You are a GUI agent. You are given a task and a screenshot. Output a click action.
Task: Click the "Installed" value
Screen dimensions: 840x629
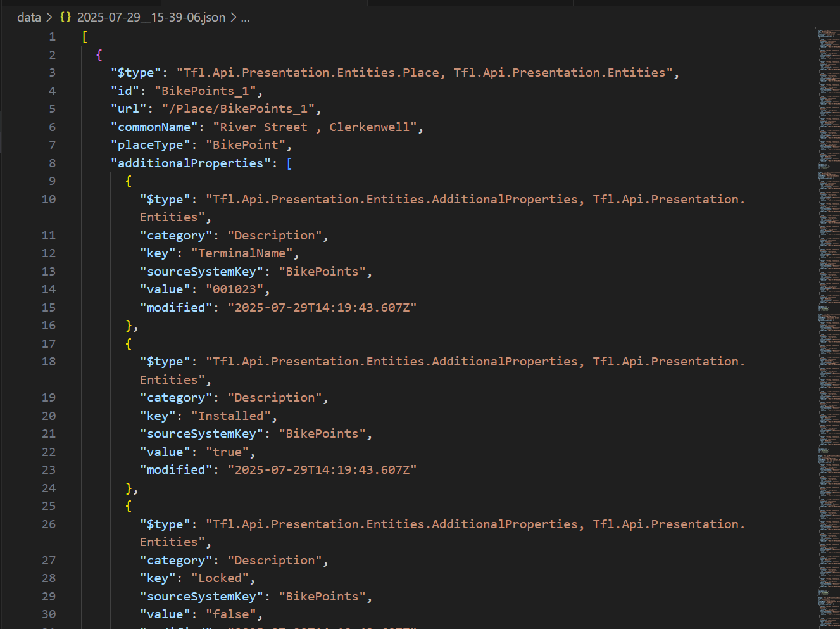231,416
